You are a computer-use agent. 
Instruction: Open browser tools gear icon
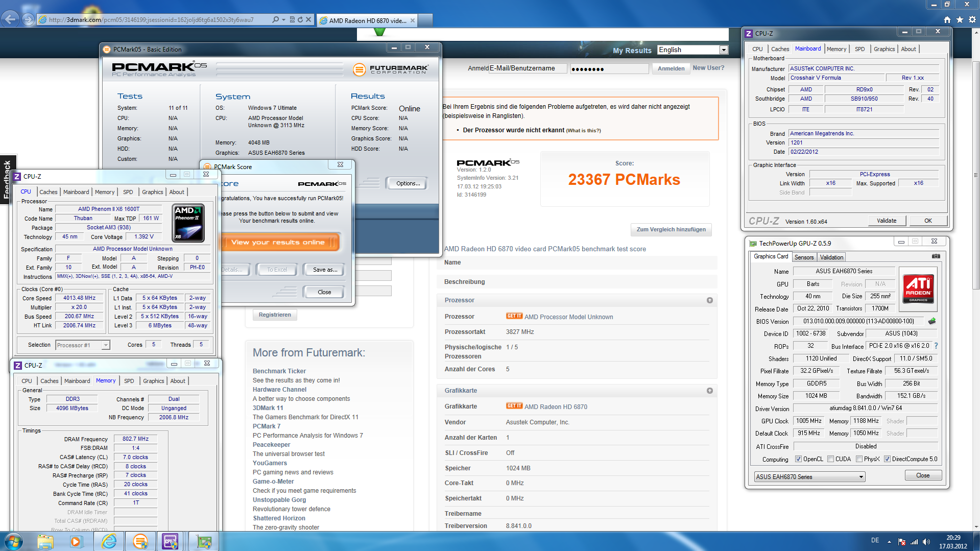point(972,19)
